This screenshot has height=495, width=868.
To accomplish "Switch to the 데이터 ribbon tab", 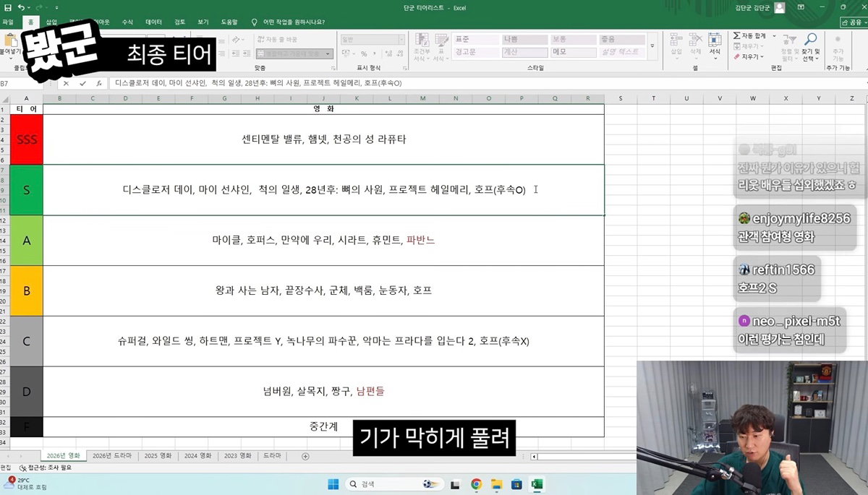I will (x=153, y=22).
